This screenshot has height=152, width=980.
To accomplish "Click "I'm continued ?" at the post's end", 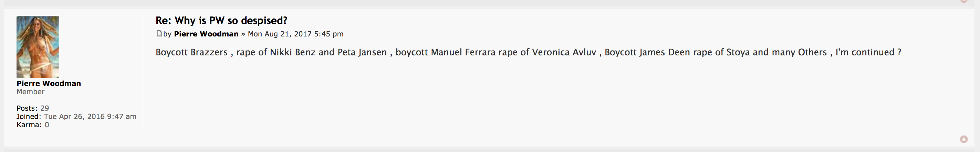I will tap(868, 52).
